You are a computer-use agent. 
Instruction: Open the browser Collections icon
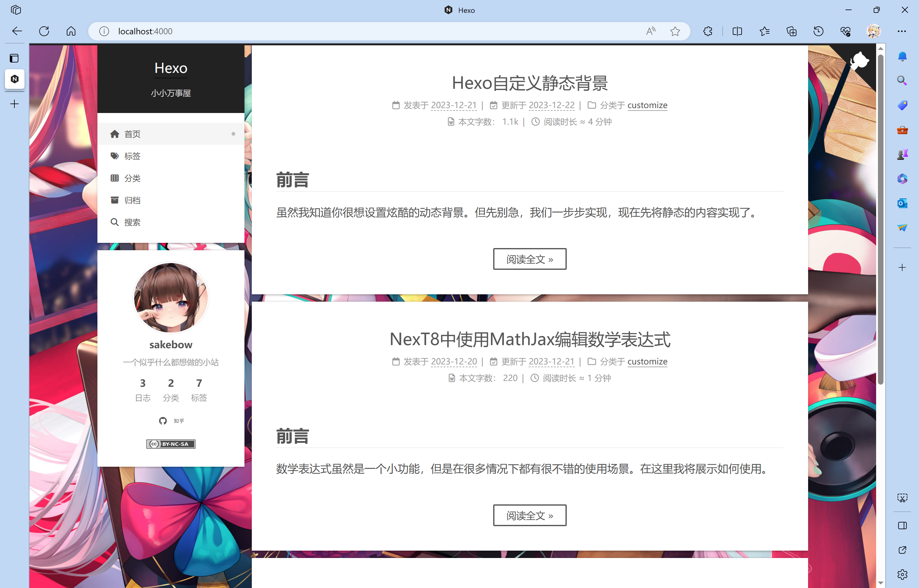pos(792,31)
